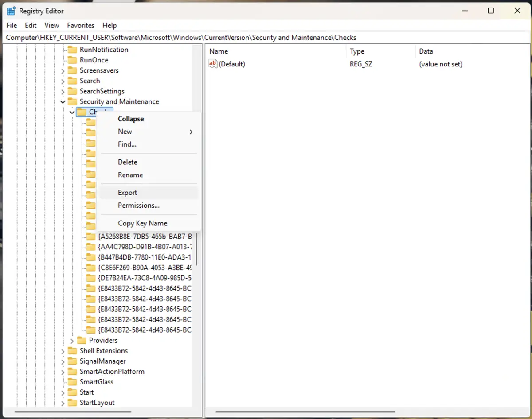Select the {AA4C798D-D91B-4B07 key label

point(145,247)
